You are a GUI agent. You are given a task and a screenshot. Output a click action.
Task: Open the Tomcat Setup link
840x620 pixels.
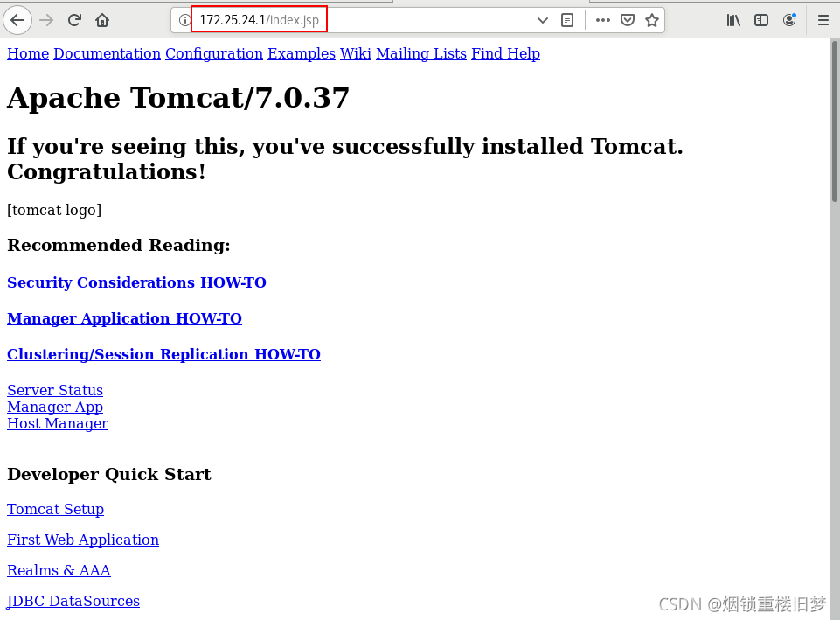click(x=56, y=509)
